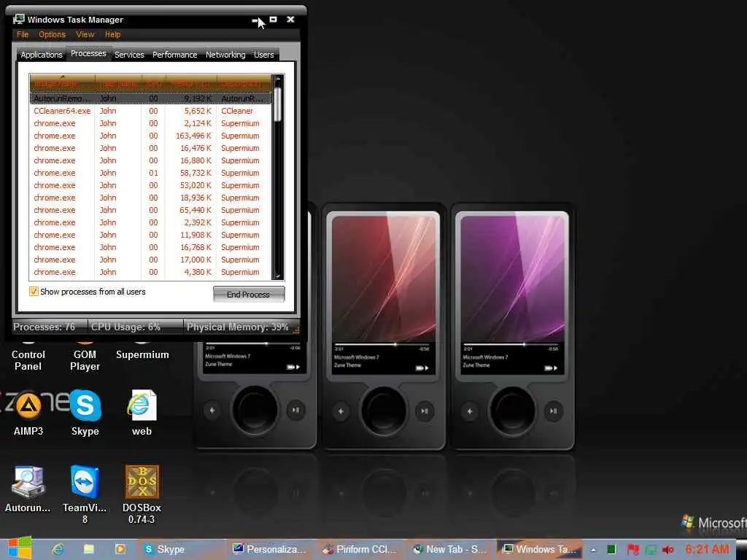Switch to the Networking tab

(x=225, y=55)
